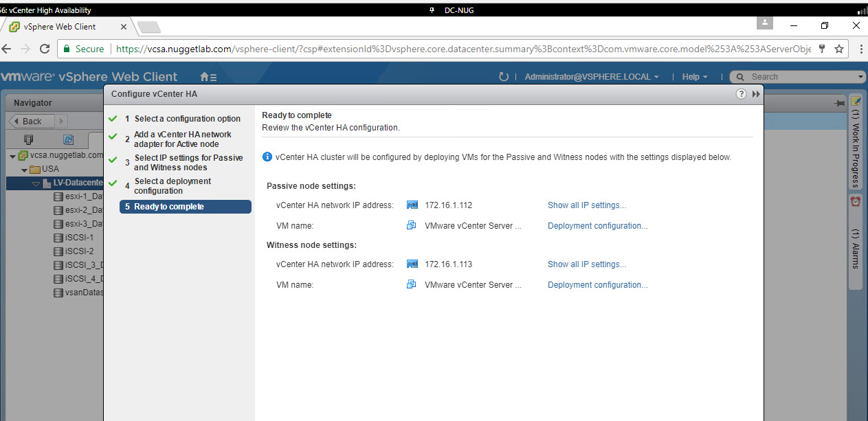Click the vSphere home menu icon
Viewport: 868px width, 421px height.
pos(208,77)
